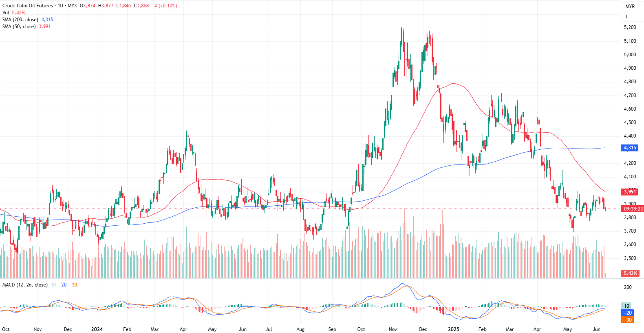The width and height of the screenshot is (644, 333).
Task: Click the Crude Palm Oil Futures symbol title
Action: 28,6
